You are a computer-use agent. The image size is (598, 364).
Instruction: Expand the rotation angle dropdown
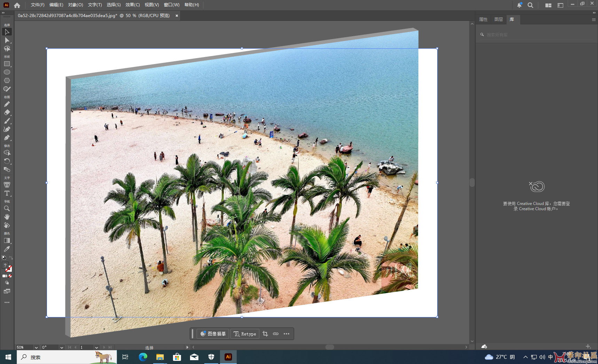click(x=62, y=347)
